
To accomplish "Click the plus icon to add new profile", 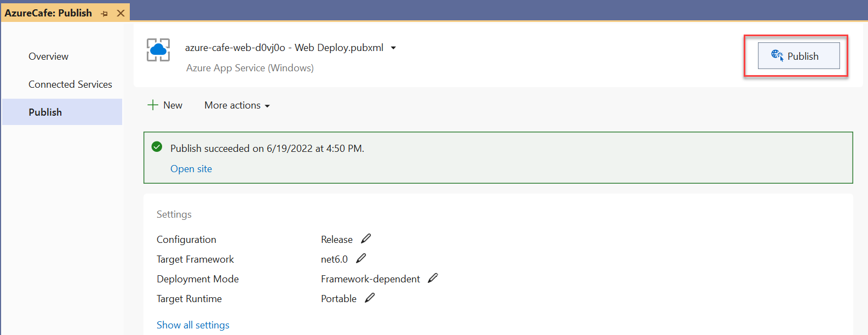I will click(x=153, y=105).
